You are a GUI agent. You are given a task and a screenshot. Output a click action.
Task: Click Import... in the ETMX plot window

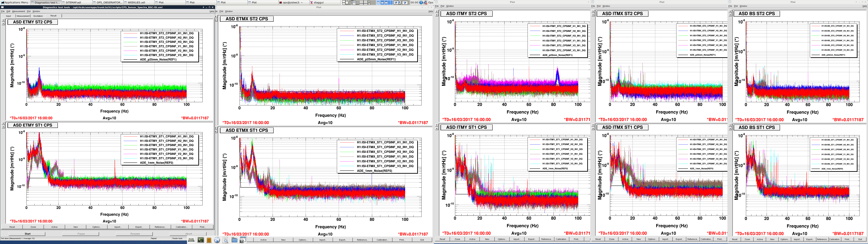pos(323,240)
